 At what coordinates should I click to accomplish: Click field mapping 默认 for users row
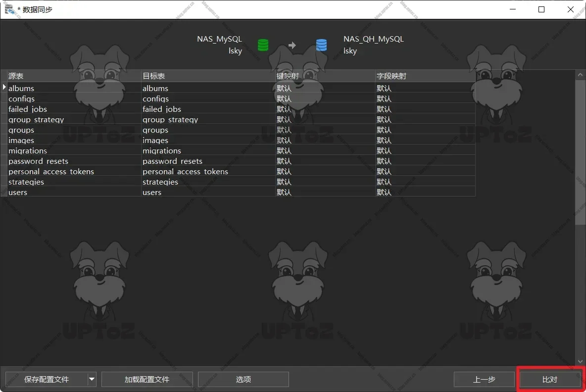pyautogui.click(x=425, y=193)
